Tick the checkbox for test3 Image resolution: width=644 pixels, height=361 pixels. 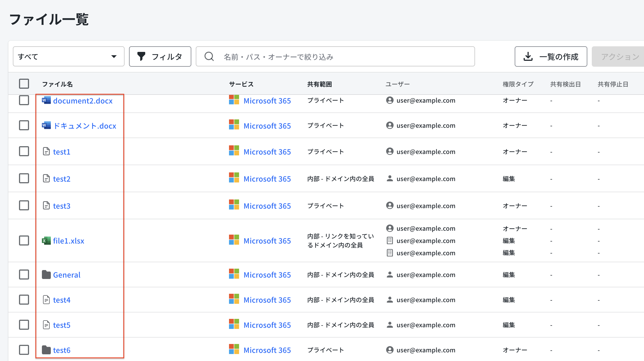click(x=24, y=205)
